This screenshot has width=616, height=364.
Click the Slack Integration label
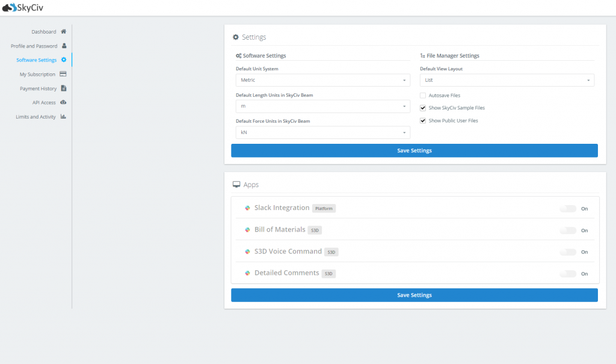click(x=282, y=208)
